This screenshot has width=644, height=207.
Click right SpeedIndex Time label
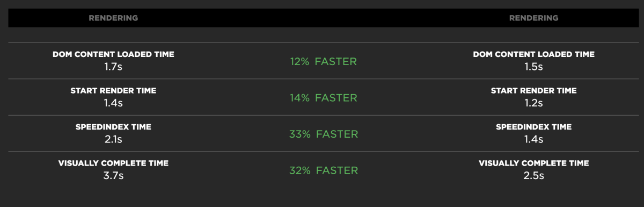tap(534, 127)
